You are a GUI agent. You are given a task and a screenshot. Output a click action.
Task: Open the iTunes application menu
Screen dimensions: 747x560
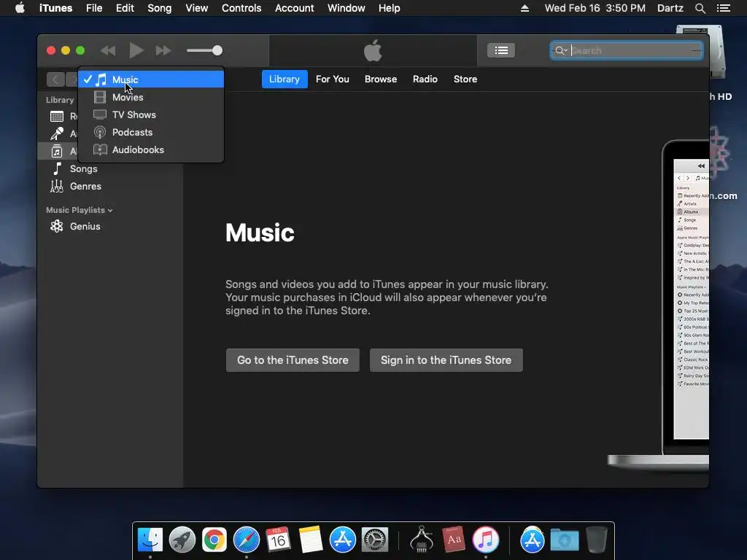tap(55, 8)
